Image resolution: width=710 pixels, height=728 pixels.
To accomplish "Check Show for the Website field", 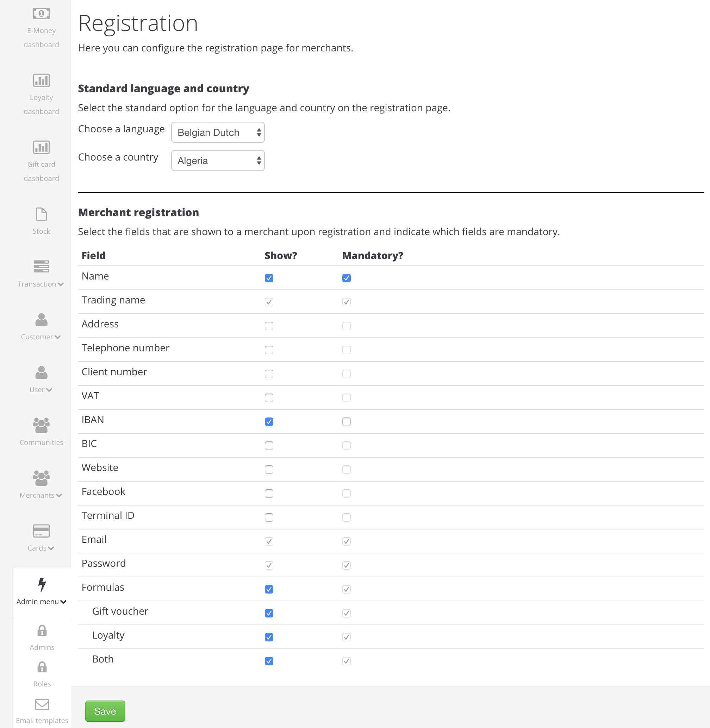I will tap(269, 470).
